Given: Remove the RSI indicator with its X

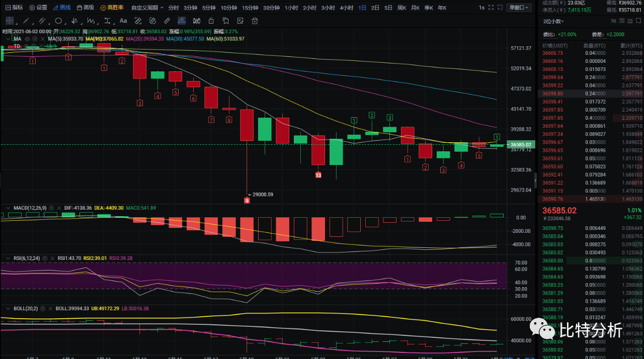Looking at the screenshot, I should pyautogui.click(x=52, y=258).
